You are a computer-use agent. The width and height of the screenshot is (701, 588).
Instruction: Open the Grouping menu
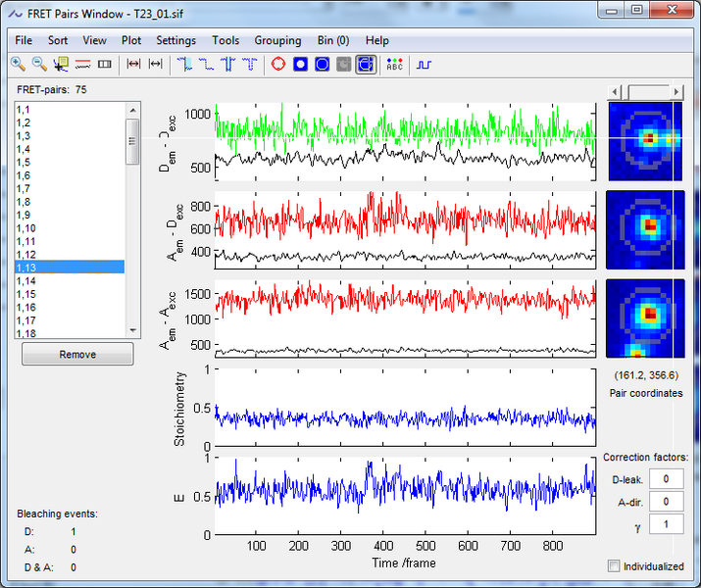point(277,40)
